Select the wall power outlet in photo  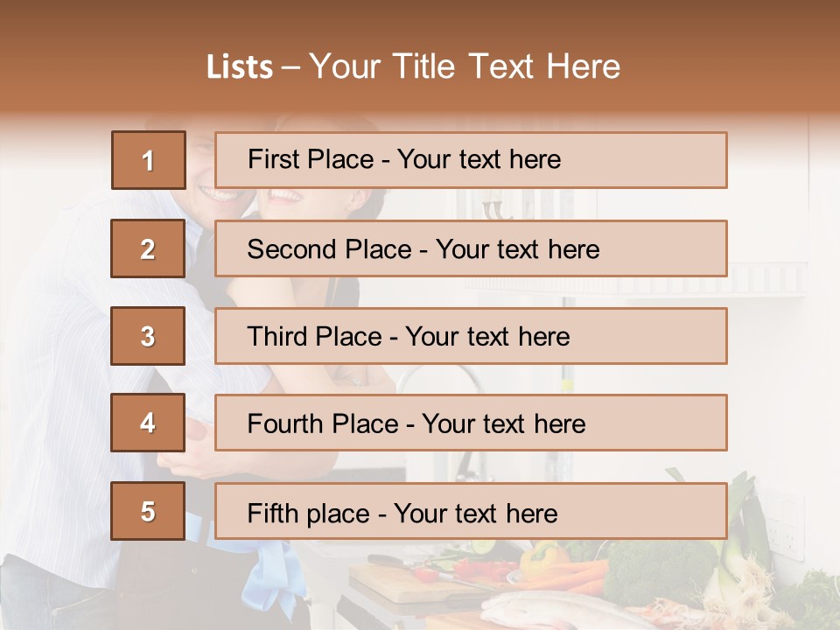point(785,528)
